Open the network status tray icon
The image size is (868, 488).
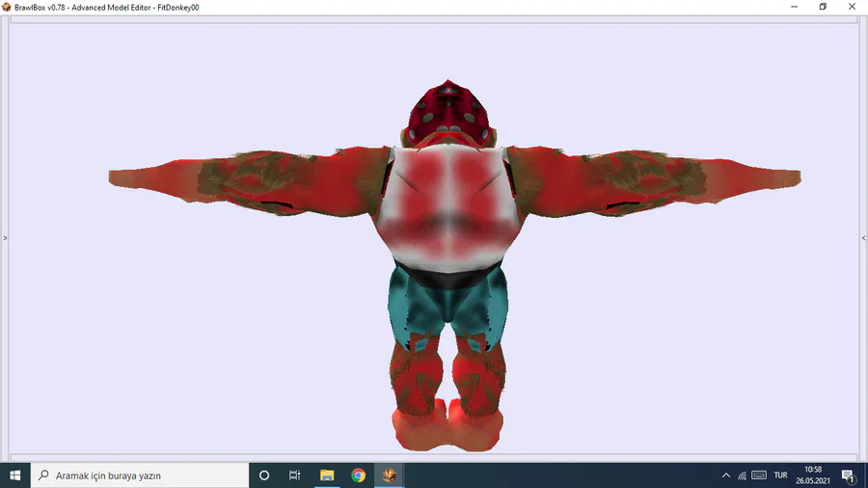coord(742,475)
